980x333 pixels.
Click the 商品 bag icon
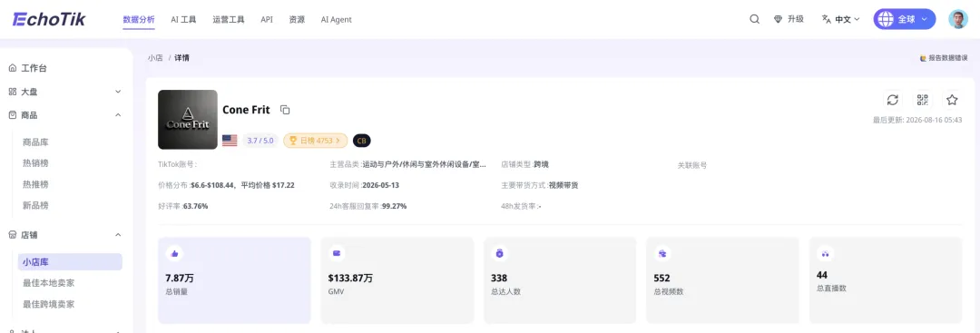tap(13, 115)
